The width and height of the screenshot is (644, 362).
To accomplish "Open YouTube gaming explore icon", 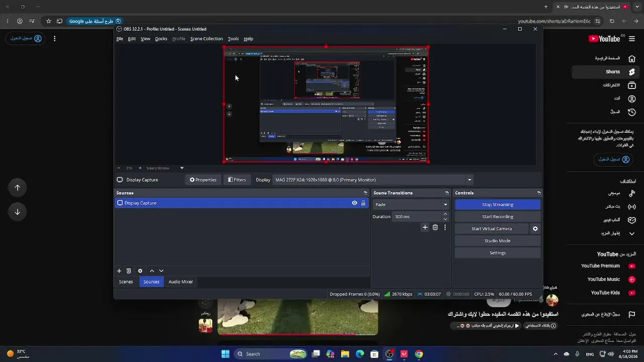I will coord(632,220).
